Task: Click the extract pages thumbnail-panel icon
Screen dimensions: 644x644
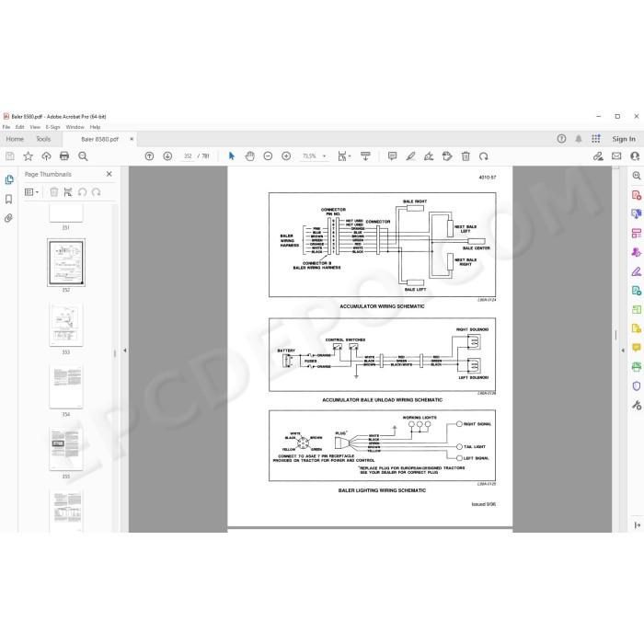Action: point(68,191)
